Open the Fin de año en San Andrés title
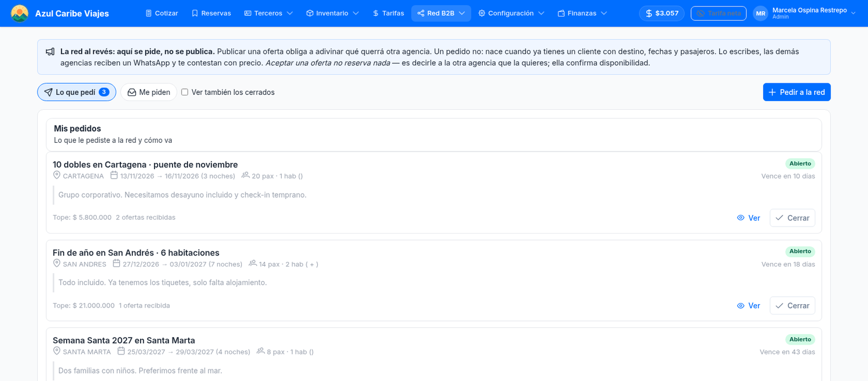This screenshot has width=868, height=381. (136, 253)
